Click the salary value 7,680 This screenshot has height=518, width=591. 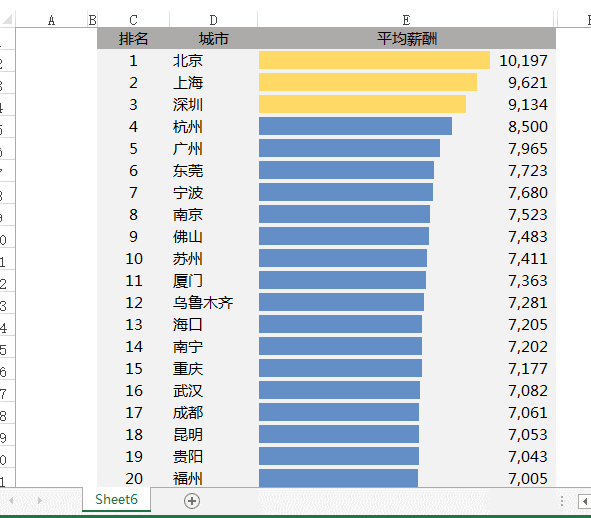click(x=527, y=192)
